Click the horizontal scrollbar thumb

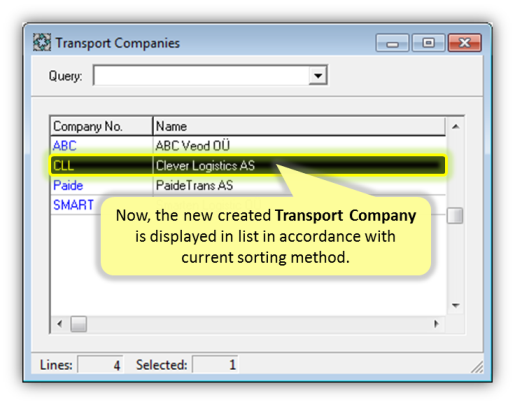(79, 324)
